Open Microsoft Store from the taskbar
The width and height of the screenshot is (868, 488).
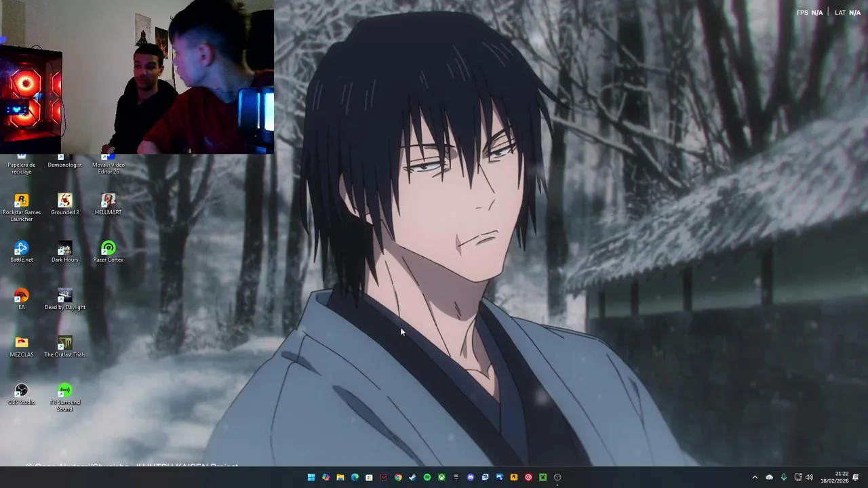[x=369, y=477]
